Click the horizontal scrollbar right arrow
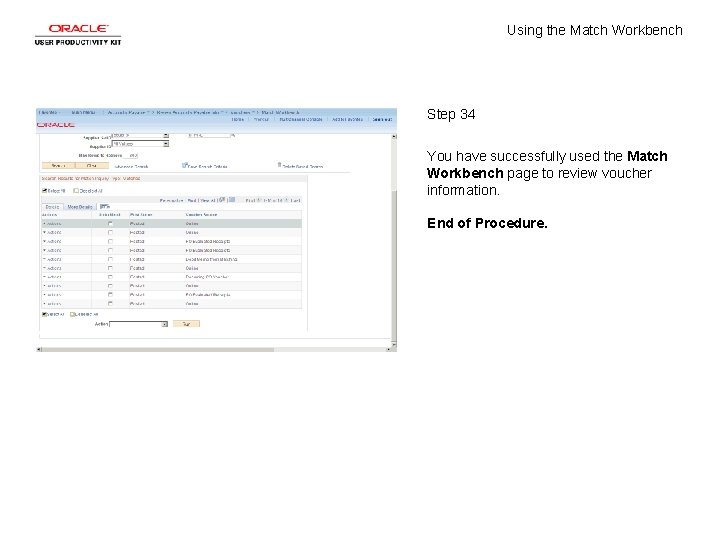This screenshot has height=540, width=720. (x=388, y=349)
